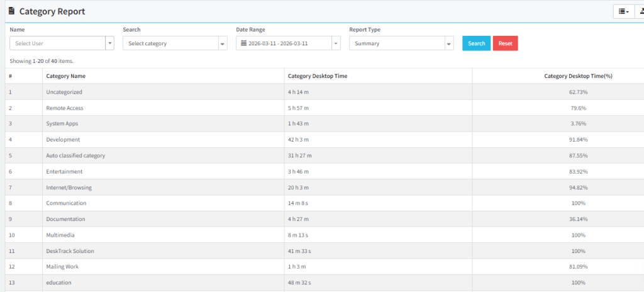
Task: Click the 41 m 33 s time value
Action: pyautogui.click(x=299, y=251)
